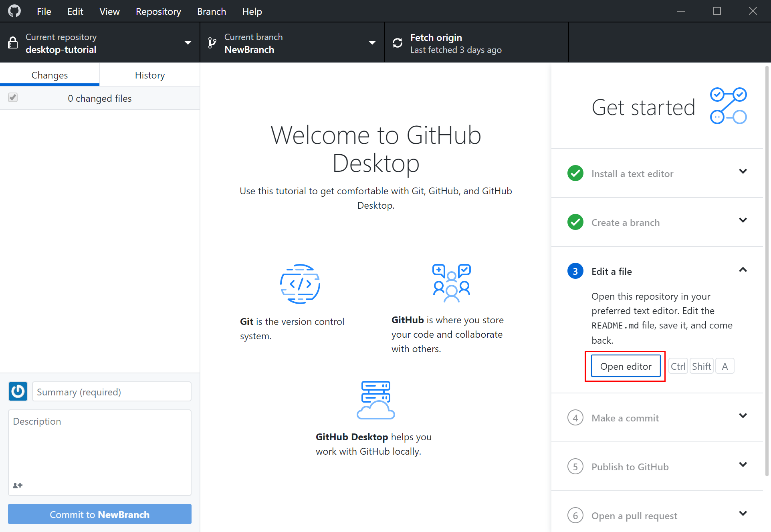The height and width of the screenshot is (532, 771).
Task: Click the GitHub collaboration people icon
Action: pos(452,283)
